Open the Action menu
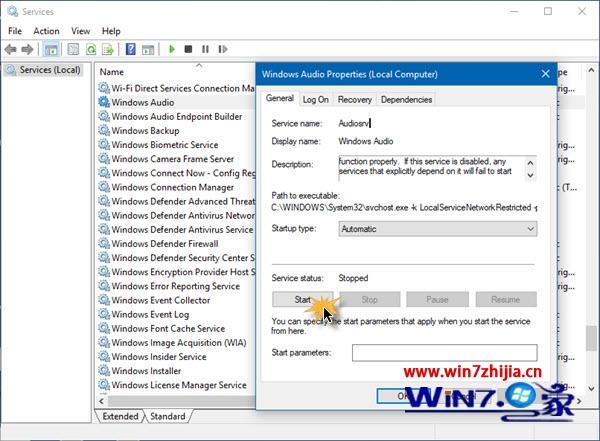Viewport: 600px width, 441px height. [46, 31]
